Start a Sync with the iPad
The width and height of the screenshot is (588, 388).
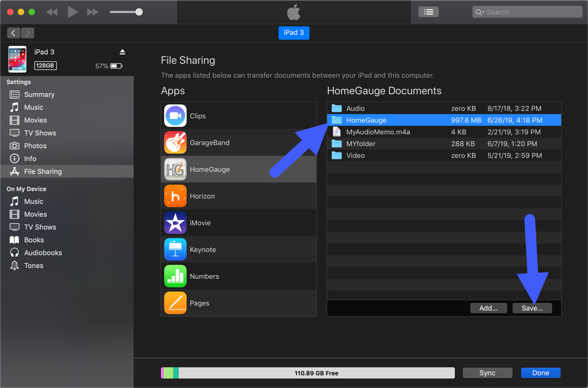point(487,372)
